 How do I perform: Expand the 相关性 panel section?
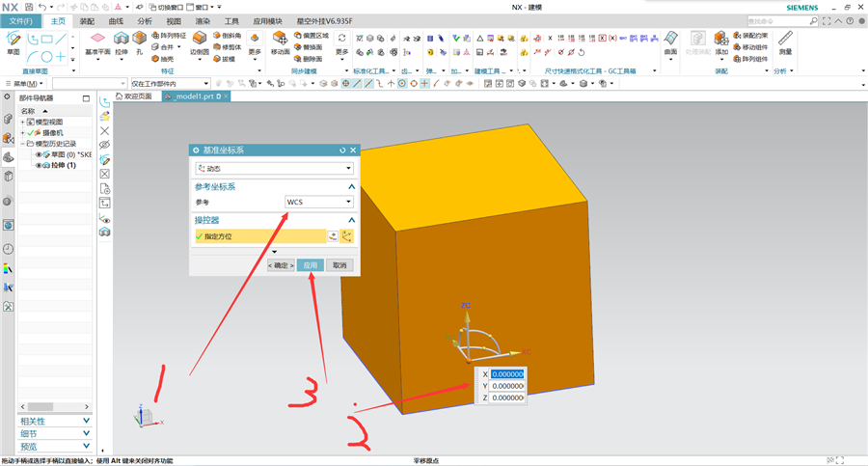pos(54,421)
